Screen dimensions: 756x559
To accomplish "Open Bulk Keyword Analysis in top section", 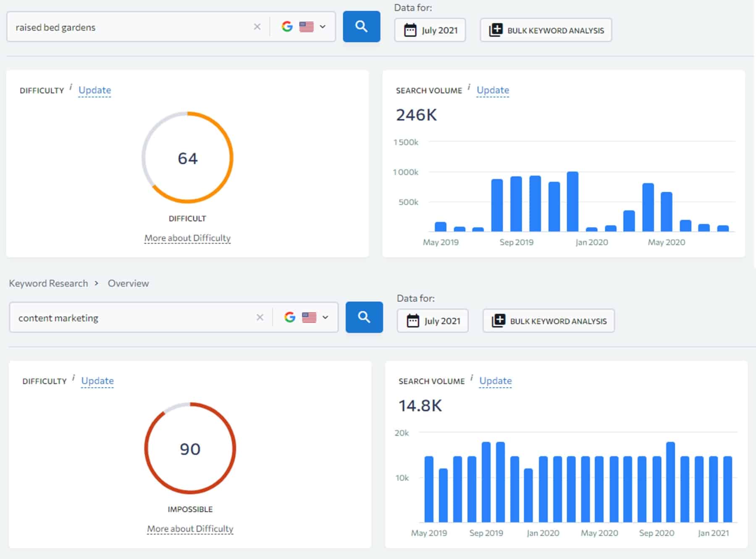I will tap(546, 30).
